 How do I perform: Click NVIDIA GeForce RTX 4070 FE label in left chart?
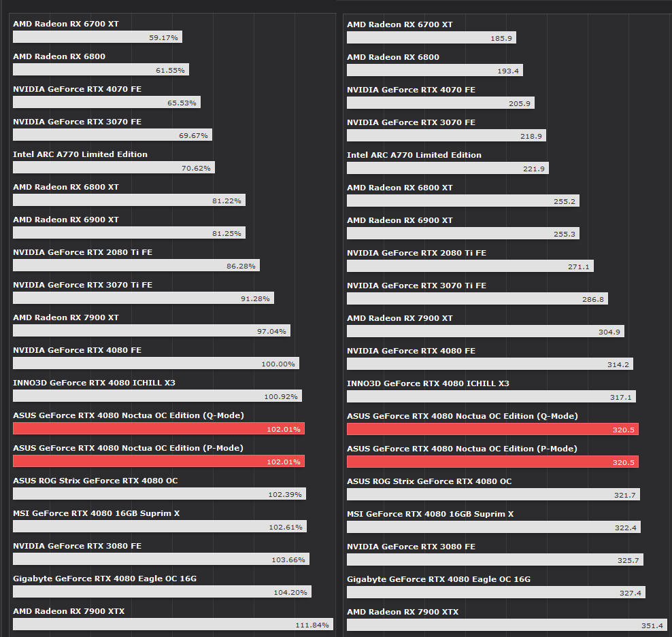(x=77, y=89)
